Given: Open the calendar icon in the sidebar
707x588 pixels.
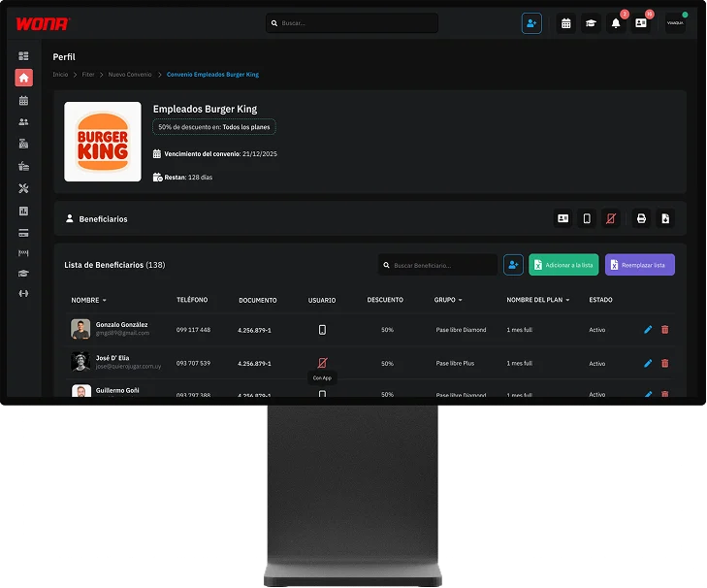Looking at the screenshot, I should [23, 101].
